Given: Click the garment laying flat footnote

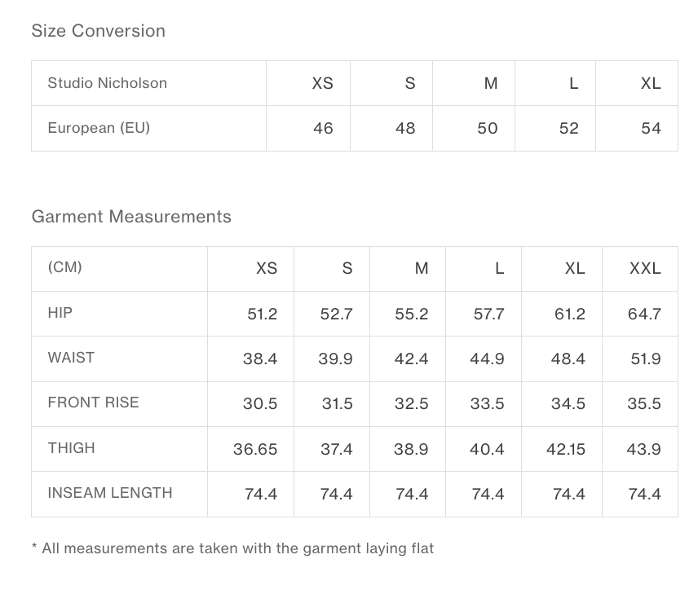Looking at the screenshot, I should (233, 548).
